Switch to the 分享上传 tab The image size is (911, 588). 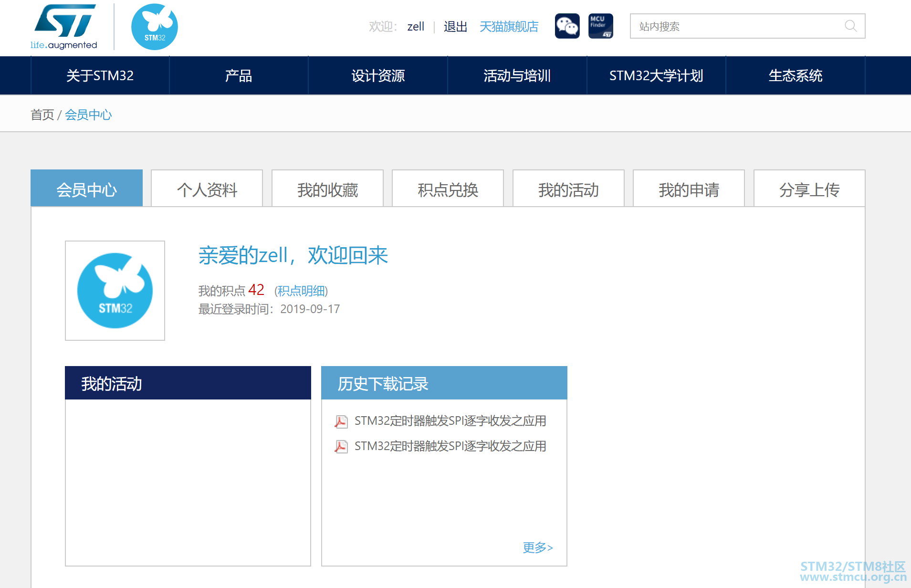point(809,188)
